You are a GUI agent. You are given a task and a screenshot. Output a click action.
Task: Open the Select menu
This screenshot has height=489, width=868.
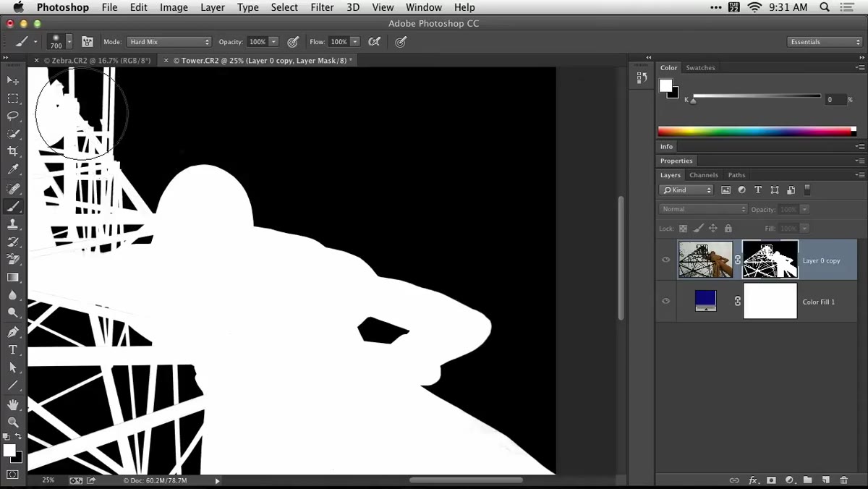point(284,7)
